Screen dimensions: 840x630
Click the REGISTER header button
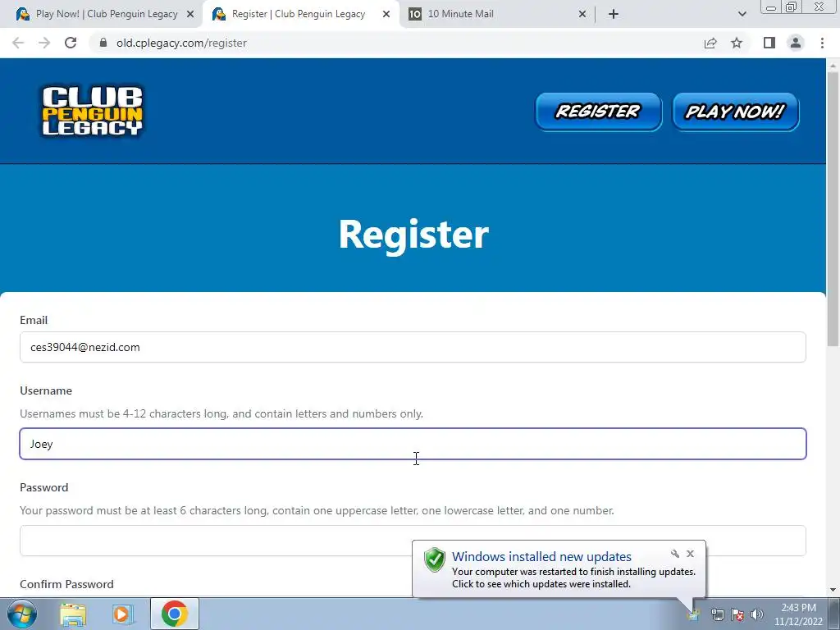598,112
